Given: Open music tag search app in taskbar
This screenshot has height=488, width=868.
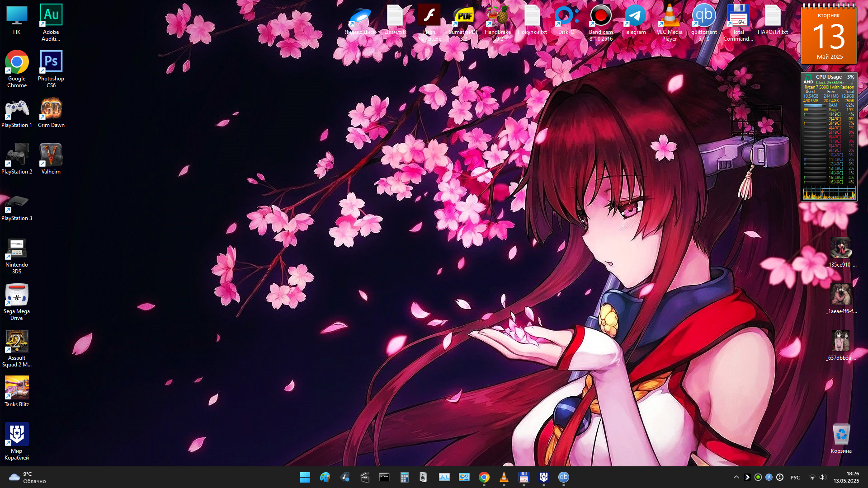Looking at the screenshot, I should tap(344, 477).
